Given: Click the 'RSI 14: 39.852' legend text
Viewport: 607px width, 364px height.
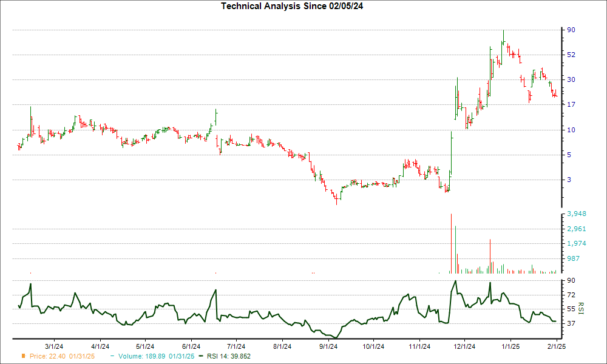Looking at the screenshot, I should click(x=229, y=356).
